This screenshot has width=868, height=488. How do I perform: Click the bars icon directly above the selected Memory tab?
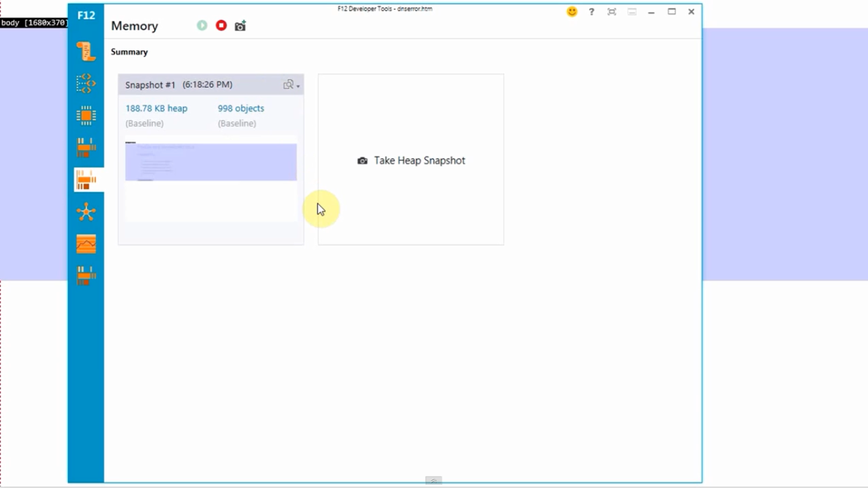click(86, 147)
